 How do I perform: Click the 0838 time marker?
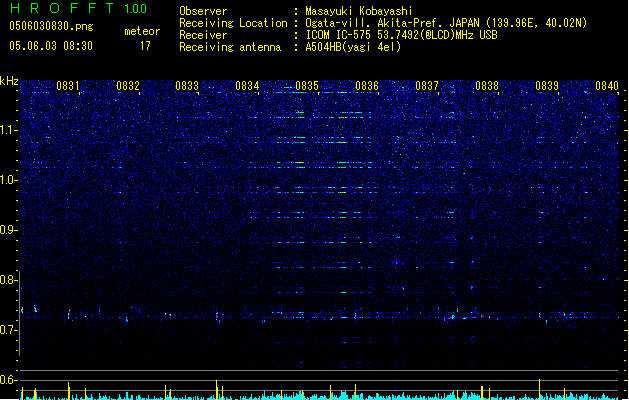tap(487, 86)
